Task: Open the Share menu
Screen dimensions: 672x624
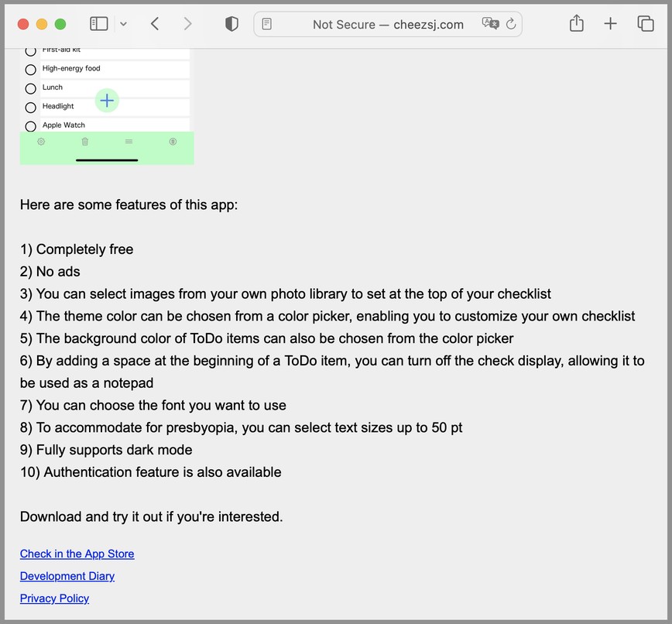Action: (x=576, y=24)
